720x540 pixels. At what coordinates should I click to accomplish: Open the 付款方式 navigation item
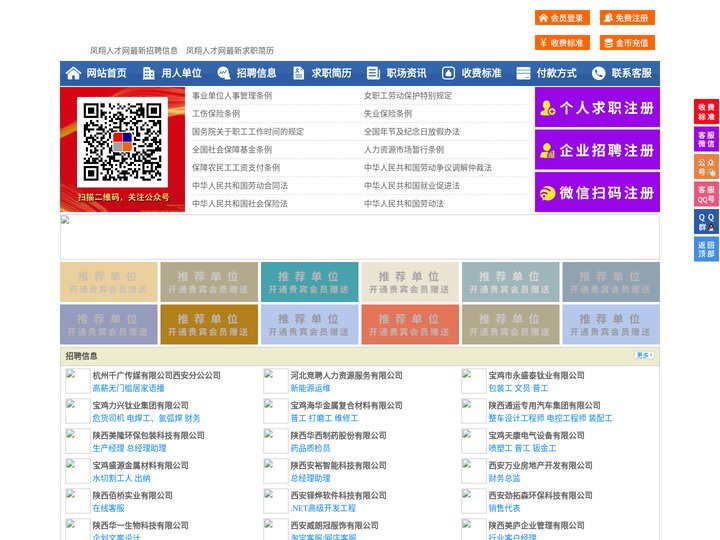click(557, 73)
